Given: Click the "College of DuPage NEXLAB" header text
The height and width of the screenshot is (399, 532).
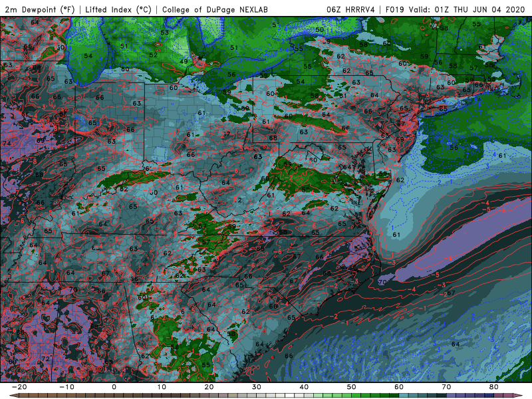Looking at the screenshot, I should pyautogui.click(x=215, y=9).
